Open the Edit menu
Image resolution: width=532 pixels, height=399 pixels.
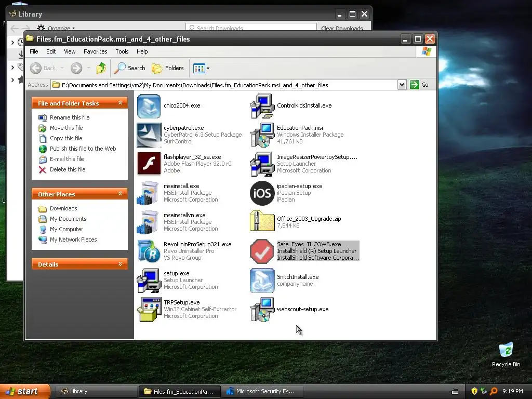[51, 51]
